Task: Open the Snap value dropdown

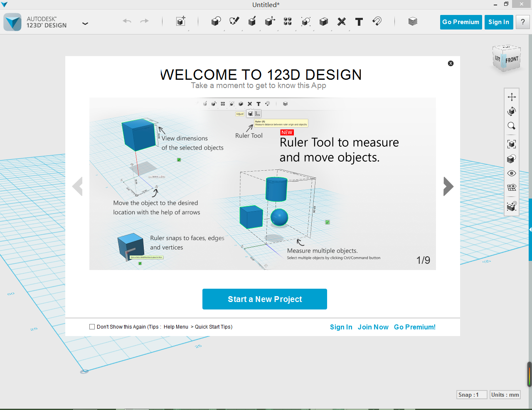Action: click(x=471, y=395)
